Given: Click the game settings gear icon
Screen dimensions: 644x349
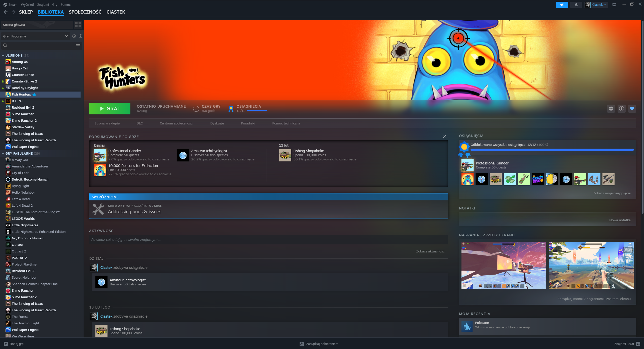Looking at the screenshot, I should (x=611, y=109).
